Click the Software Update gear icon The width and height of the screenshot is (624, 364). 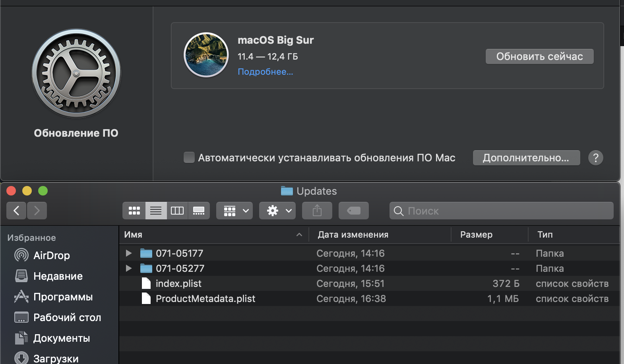[x=76, y=73]
